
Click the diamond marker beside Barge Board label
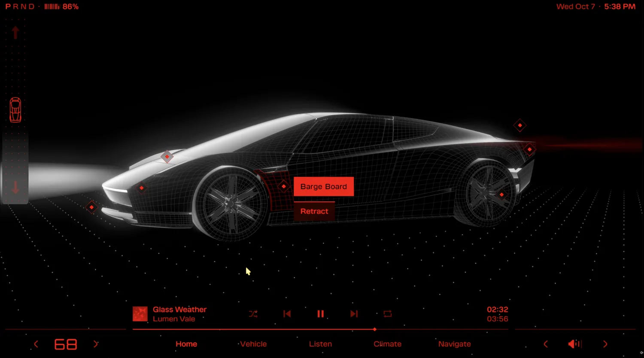coord(283,186)
